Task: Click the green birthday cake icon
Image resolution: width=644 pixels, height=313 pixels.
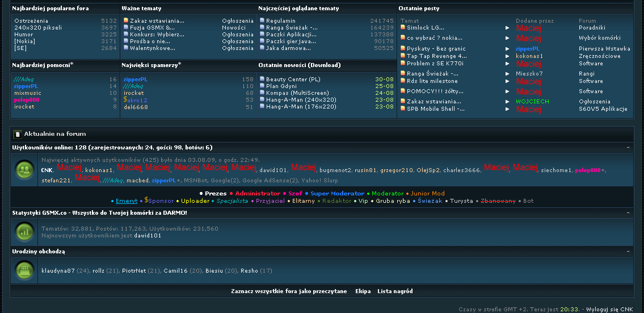Action: coord(25,270)
